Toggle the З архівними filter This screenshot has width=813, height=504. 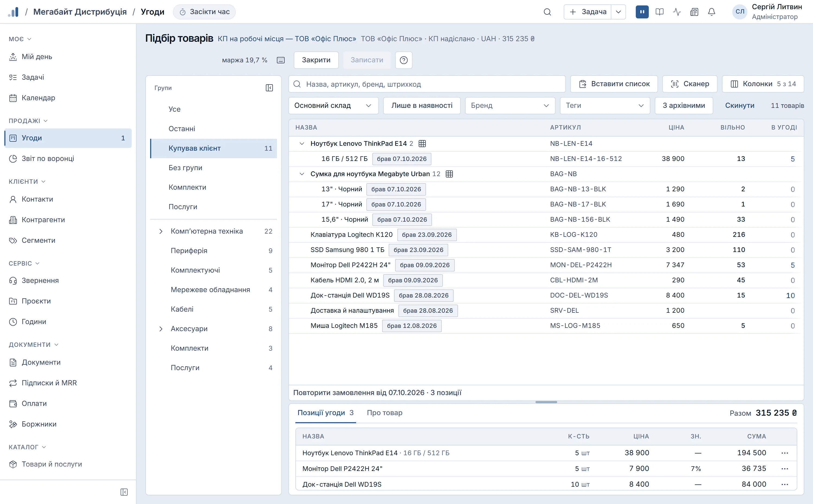(x=683, y=106)
